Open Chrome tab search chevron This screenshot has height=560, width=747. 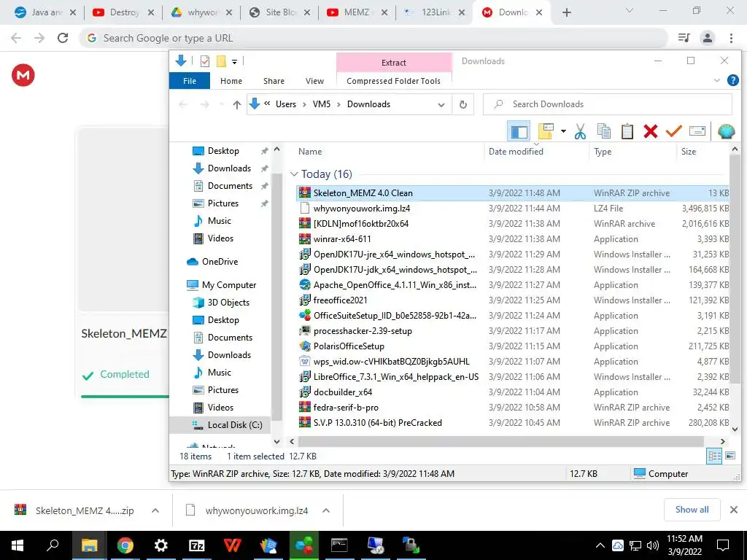pyautogui.click(x=629, y=10)
